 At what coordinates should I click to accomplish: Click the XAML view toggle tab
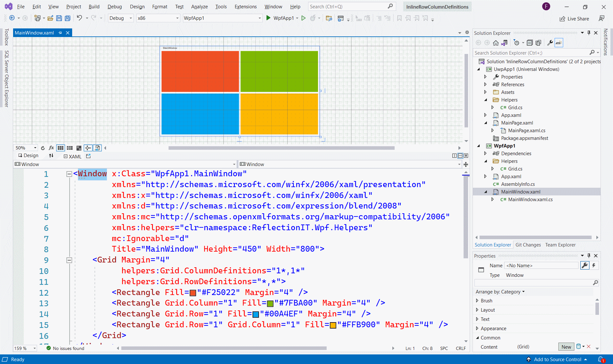point(71,156)
